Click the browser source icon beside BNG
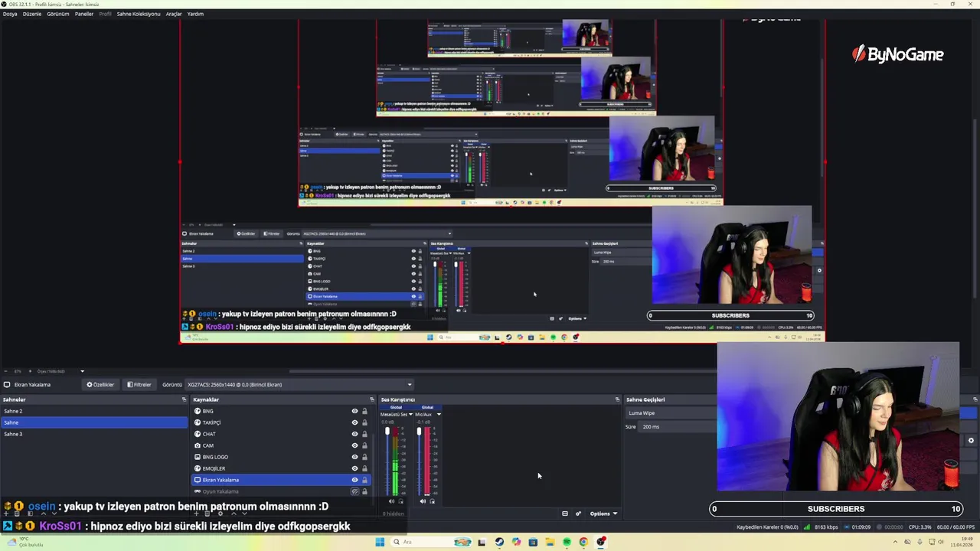The width and height of the screenshot is (980, 551). 198,411
